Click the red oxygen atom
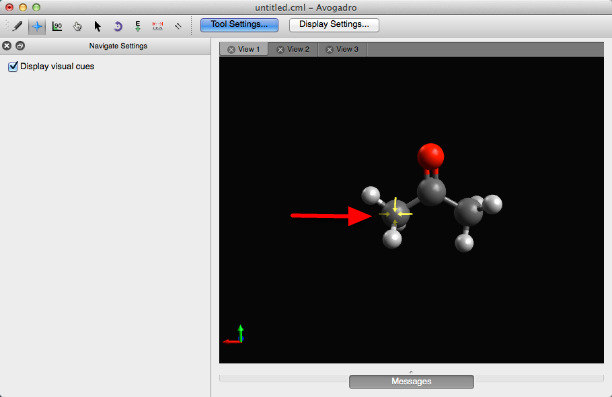 (431, 156)
